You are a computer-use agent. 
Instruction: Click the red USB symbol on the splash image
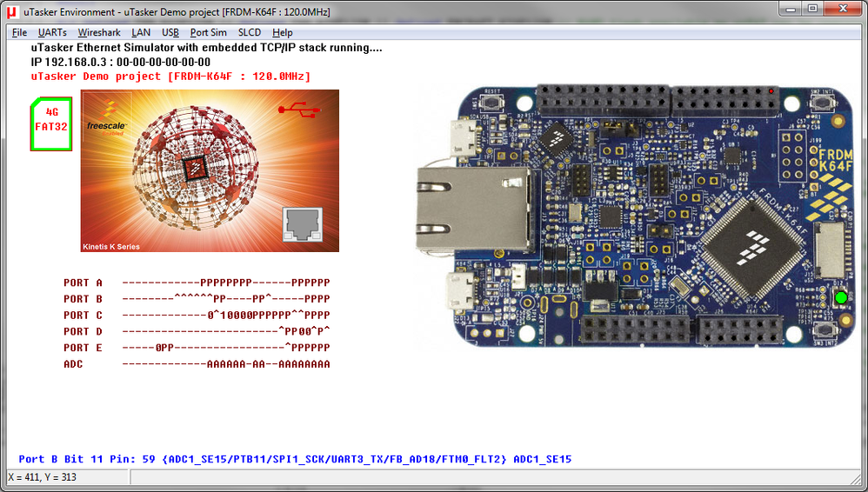[299, 109]
